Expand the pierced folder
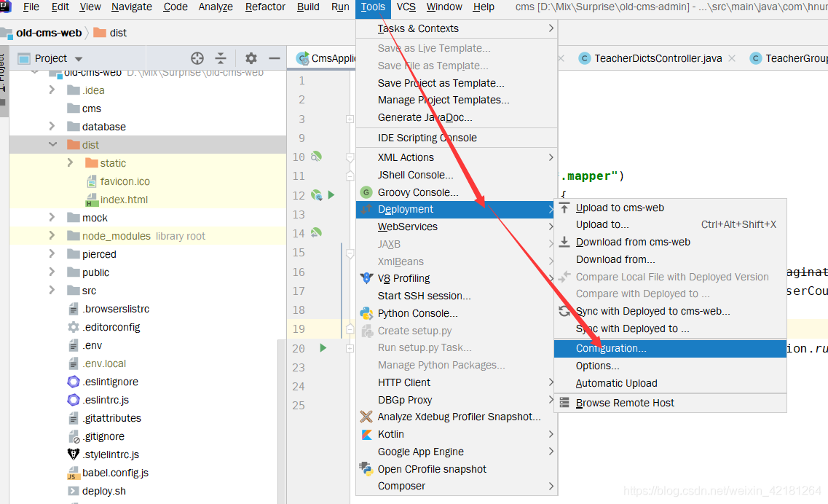Viewport: 828px width, 504px height. point(52,253)
